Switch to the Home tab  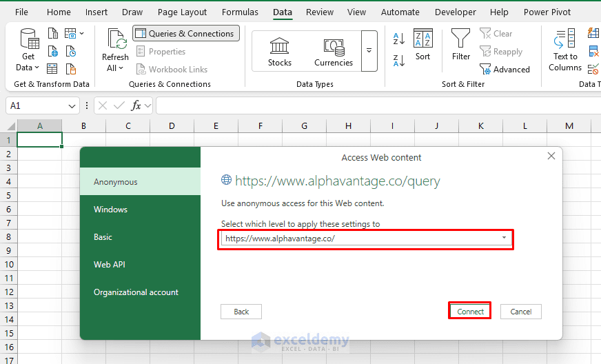click(x=59, y=12)
